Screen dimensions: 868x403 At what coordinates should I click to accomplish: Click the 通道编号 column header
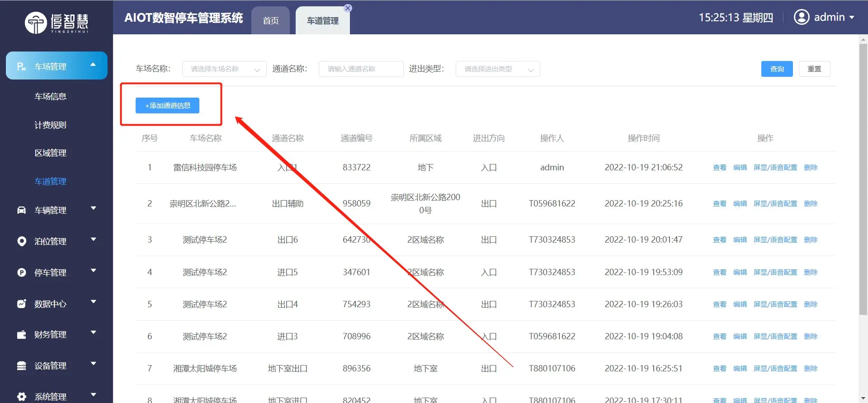tap(356, 138)
